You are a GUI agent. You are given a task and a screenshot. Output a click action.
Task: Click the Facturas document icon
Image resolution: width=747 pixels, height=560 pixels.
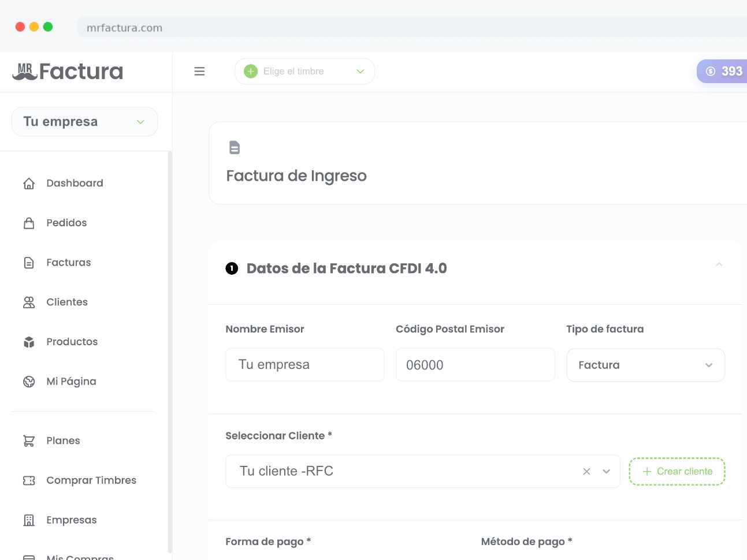29,263
